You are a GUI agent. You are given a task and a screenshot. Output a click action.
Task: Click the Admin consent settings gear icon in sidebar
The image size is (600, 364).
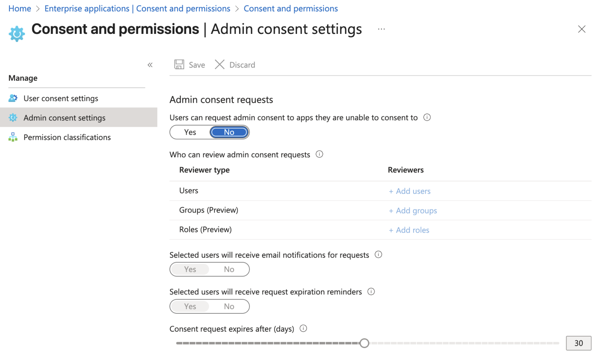[13, 118]
